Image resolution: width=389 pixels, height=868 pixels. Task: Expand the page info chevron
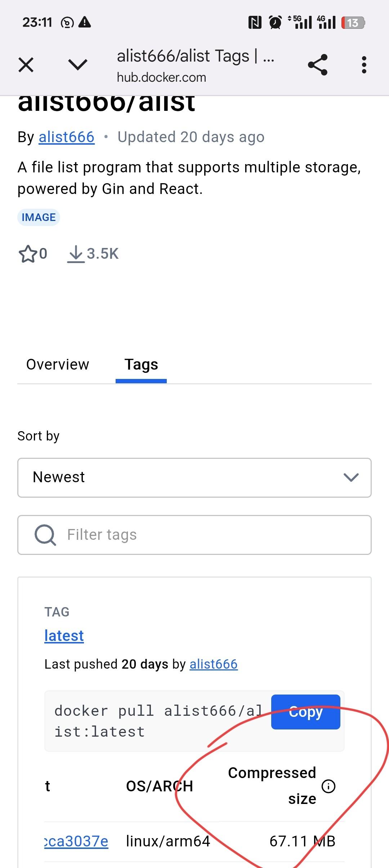[78, 65]
